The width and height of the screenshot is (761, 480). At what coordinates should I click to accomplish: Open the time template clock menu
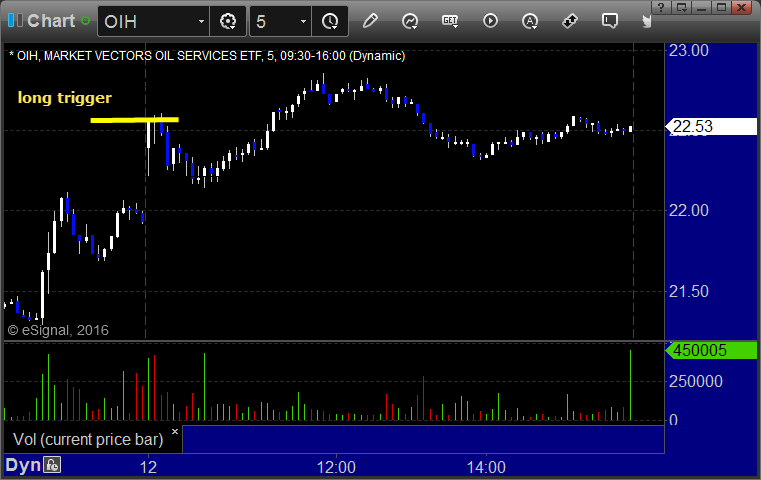click(x=330, y=21)
